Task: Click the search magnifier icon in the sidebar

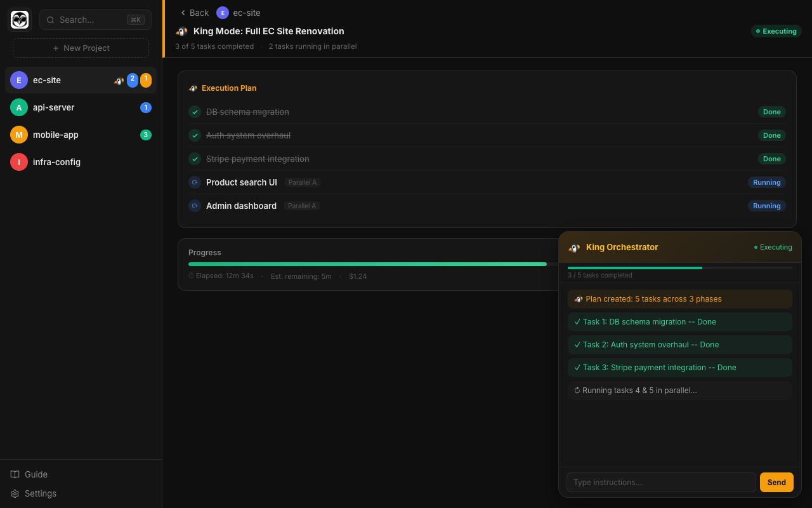Action: (x=50, y=20)
